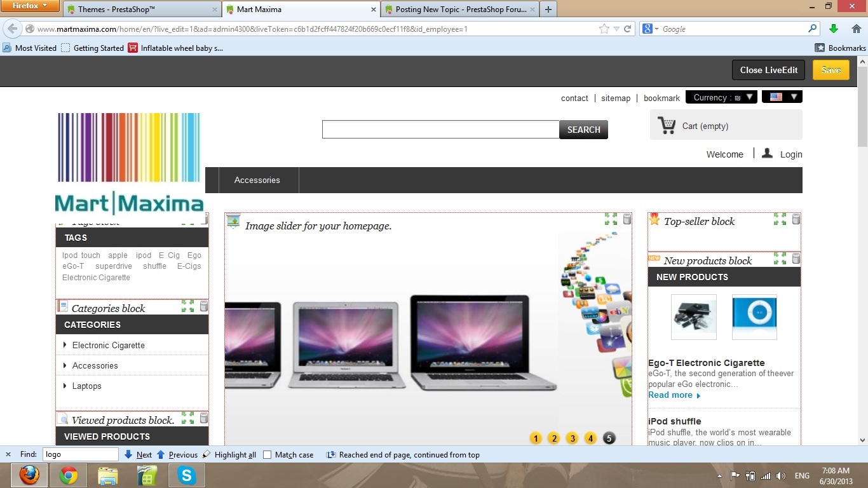Click the shopping cart icon
The height and width of the screenshot is (488, 868).
pos(667,125)
